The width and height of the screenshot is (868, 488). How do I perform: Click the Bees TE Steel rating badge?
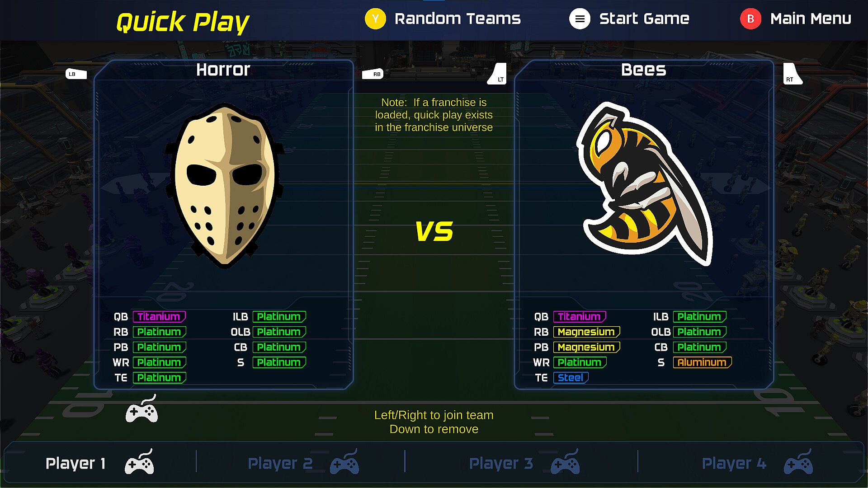tap(571, 378)
